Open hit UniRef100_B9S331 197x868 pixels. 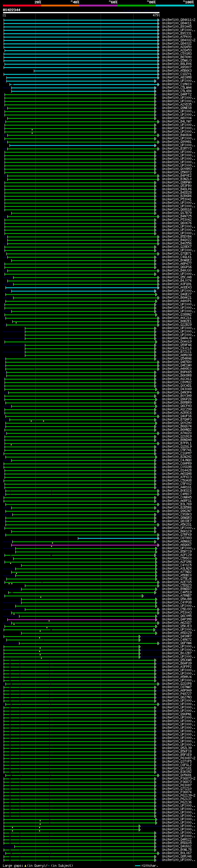(x=177, y=33)
